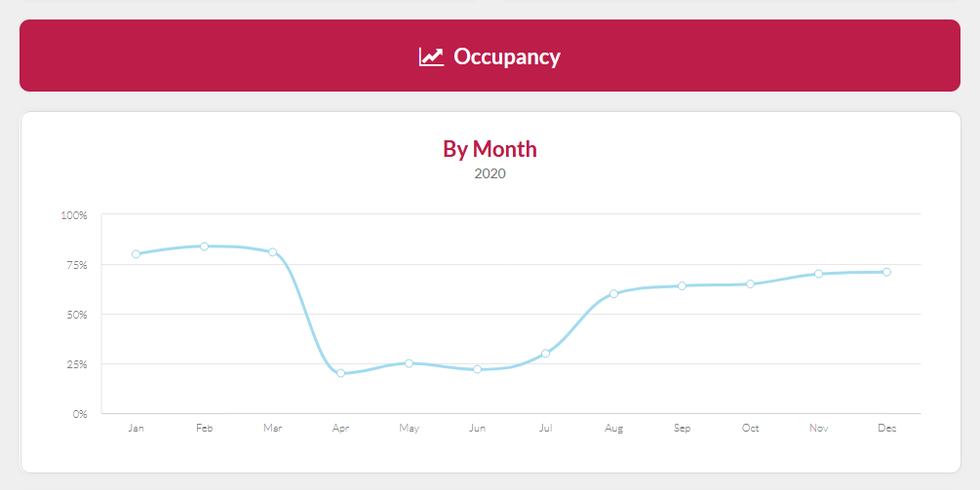The height and width of the screenshot is (490, 980).
Task: Select the September data point marker
Action: pyautogui.click(x=682, y=285)
